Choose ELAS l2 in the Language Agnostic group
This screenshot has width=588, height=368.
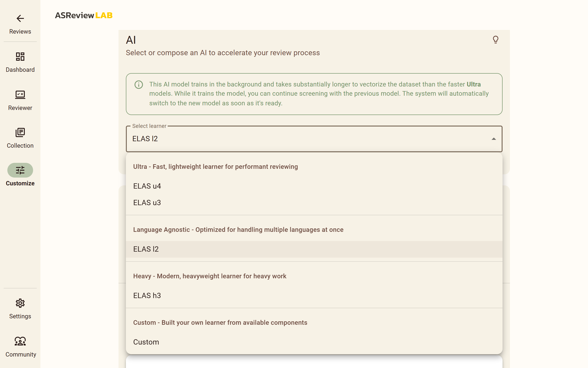pos(314,249)
